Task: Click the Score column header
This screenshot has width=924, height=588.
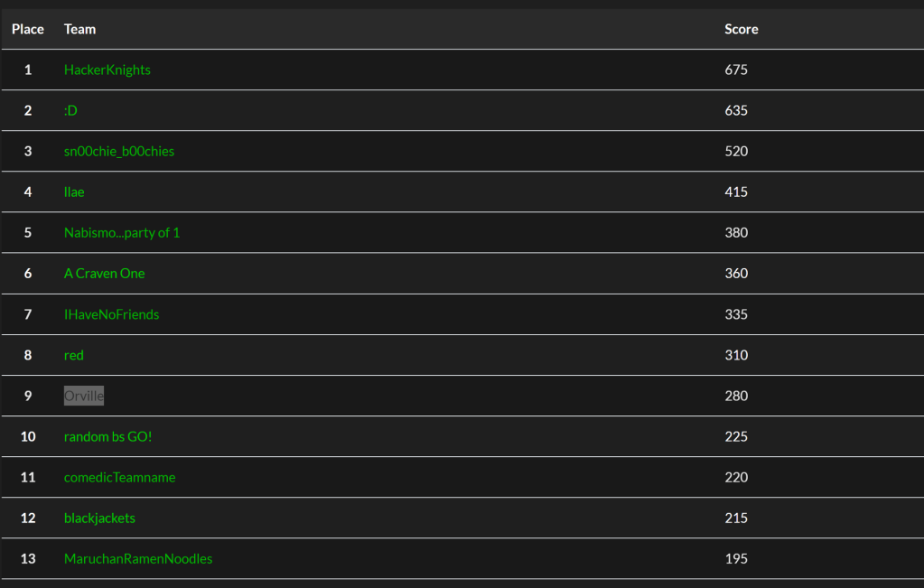Action: pyautogui.click(x=741, y=29)
